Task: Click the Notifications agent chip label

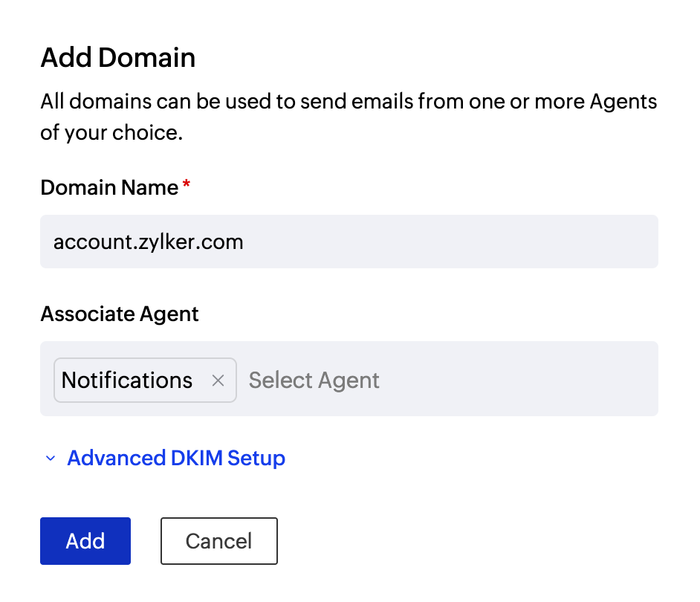Action: [x=126, y=380]
